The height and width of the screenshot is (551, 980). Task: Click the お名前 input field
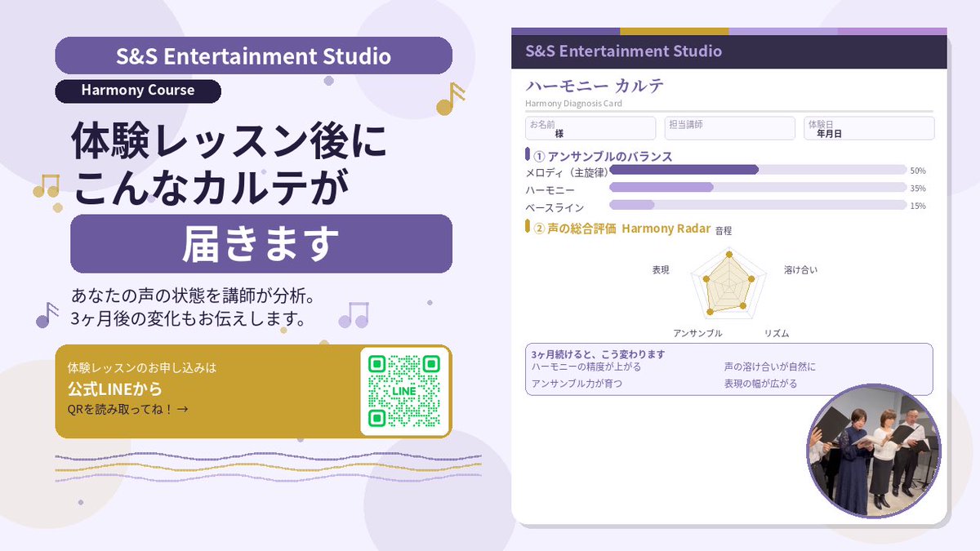coord(590,128)
